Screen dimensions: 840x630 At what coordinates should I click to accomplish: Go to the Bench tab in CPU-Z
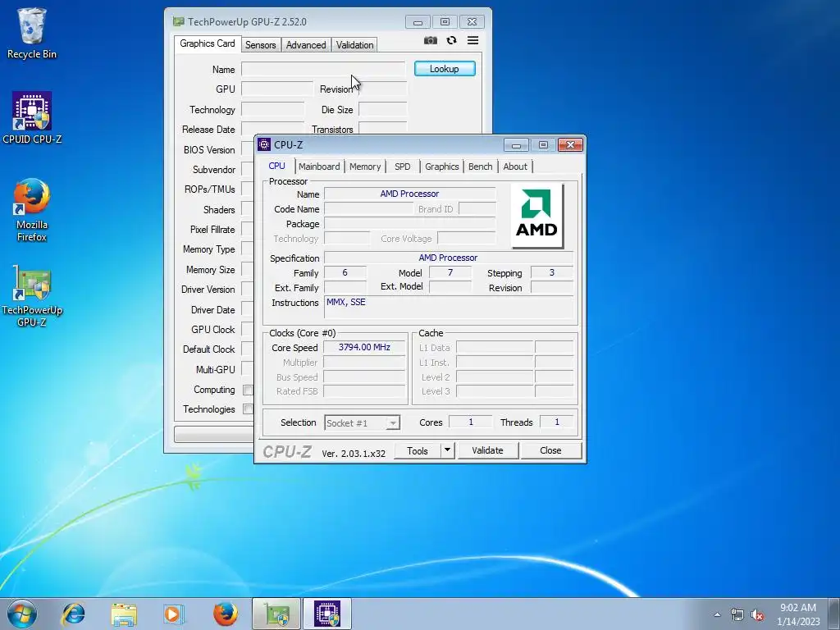(480, 167)
